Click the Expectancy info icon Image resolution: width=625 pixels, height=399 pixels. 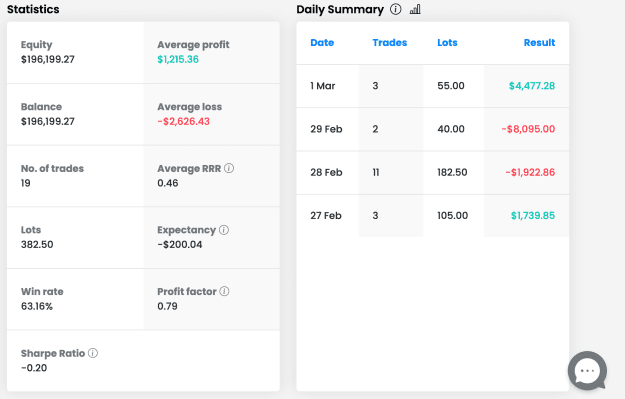coord(224,230)
